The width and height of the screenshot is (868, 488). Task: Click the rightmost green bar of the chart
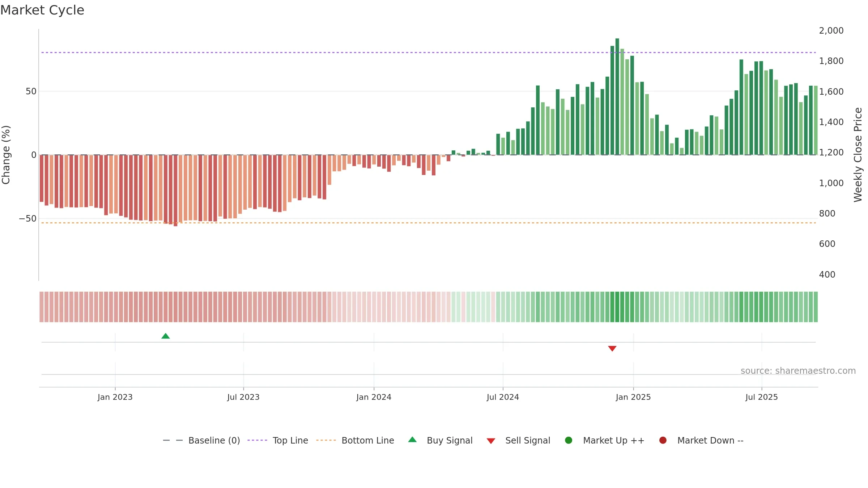(x=816, y=120)
